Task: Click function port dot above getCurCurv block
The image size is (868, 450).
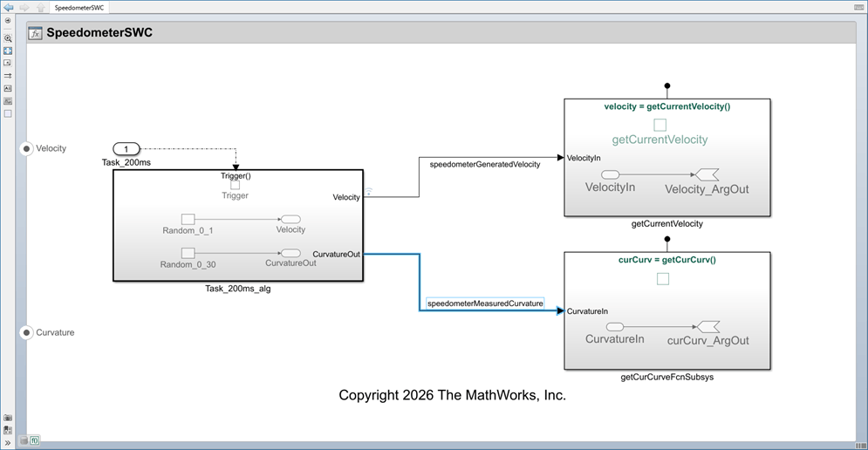Action: point(667,239)
